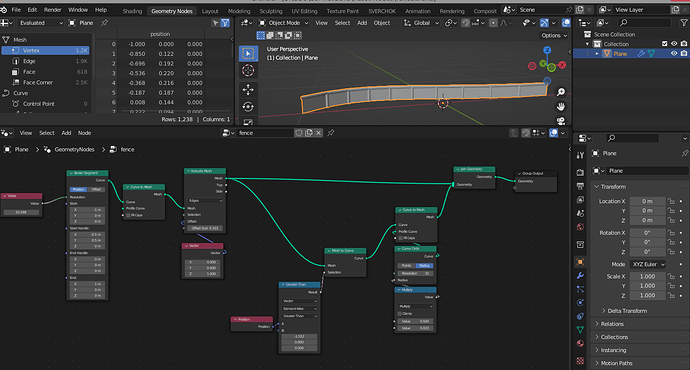Select the Move tool in viewport toolbar
This screenshot has width=690, height=370.
248,90
